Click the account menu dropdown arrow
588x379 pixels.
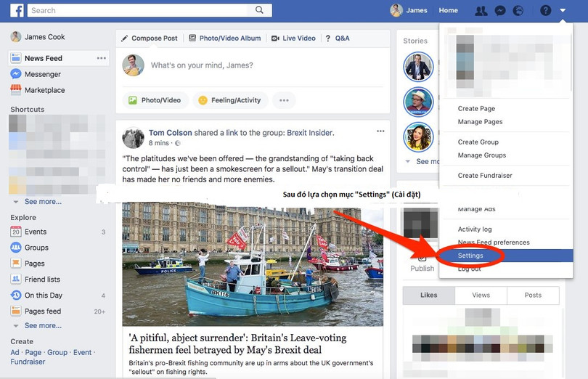pos(563,10)
